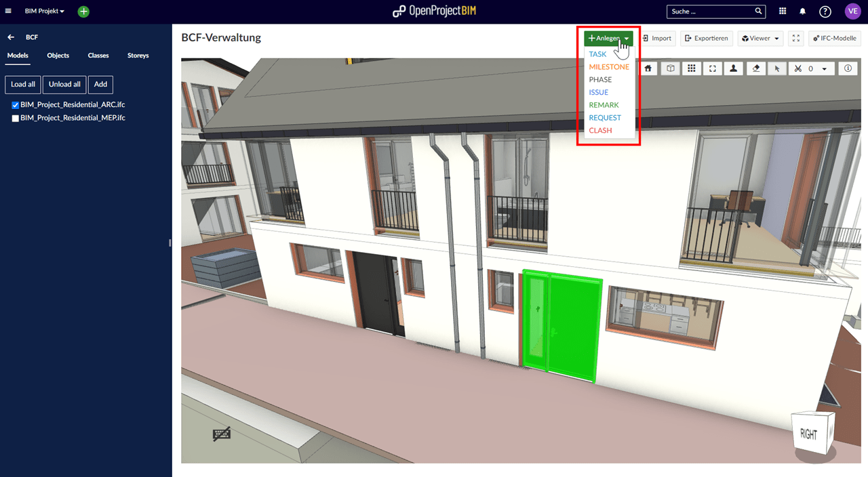Open the viewer info icon
This screenshot has width=868, height=477.
(x=848, y=68)
